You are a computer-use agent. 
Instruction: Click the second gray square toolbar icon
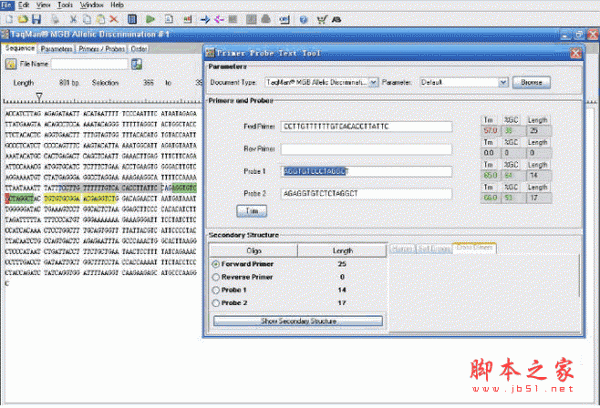click(x=251, y=19)
